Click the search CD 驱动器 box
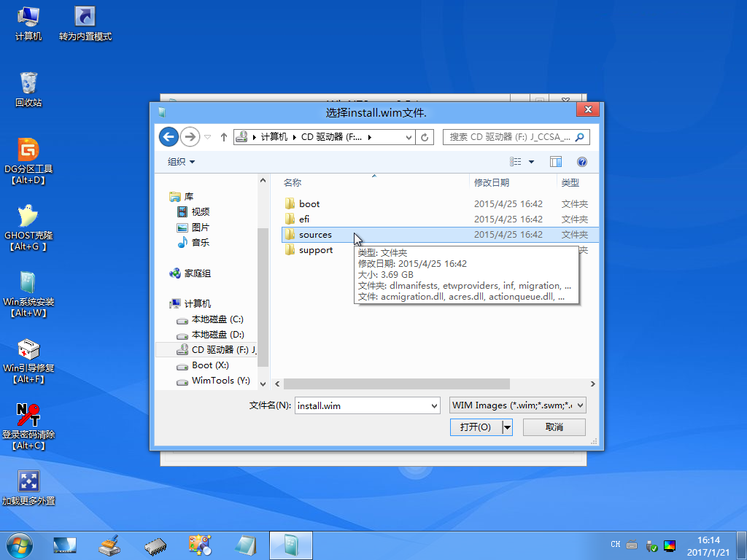Image resolution: width=747 pixels, height=560 pixels. (x=508, y=137)
